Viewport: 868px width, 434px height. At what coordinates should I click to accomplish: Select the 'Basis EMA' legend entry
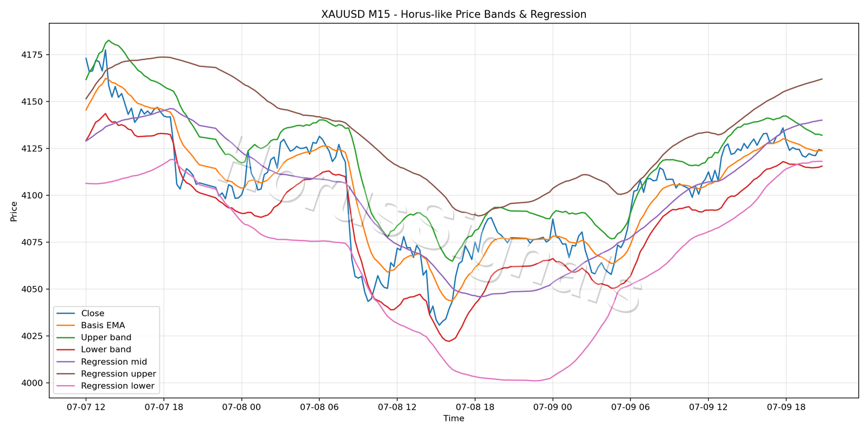[91, 325]
